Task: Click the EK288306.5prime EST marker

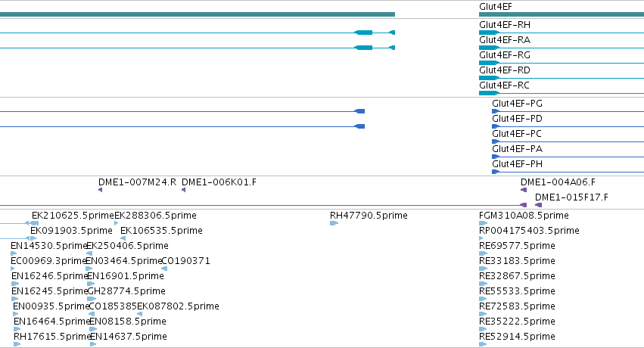Action: [117, 223]
